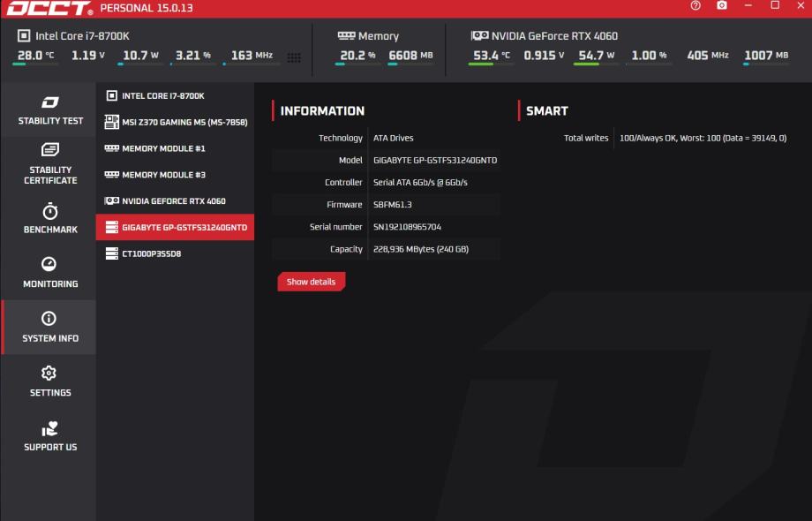
Task: Click the Stability Certificate icon
Action: pyautogui.click(x=49, y=149)
